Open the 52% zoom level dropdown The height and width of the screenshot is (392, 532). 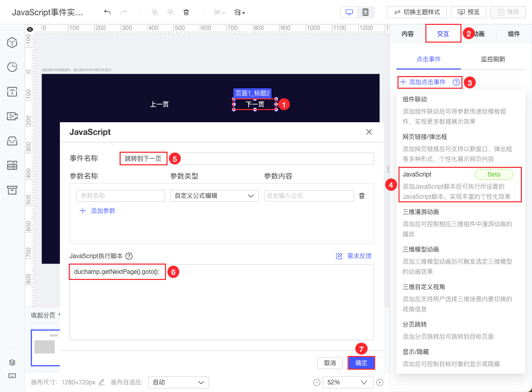tap(348, 382)
